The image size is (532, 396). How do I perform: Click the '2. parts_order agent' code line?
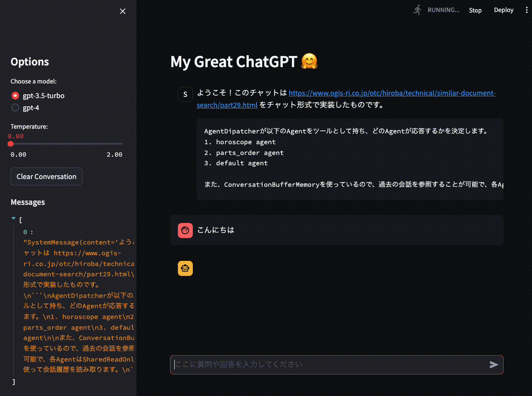pyautogui.click(x=244, y=153)
